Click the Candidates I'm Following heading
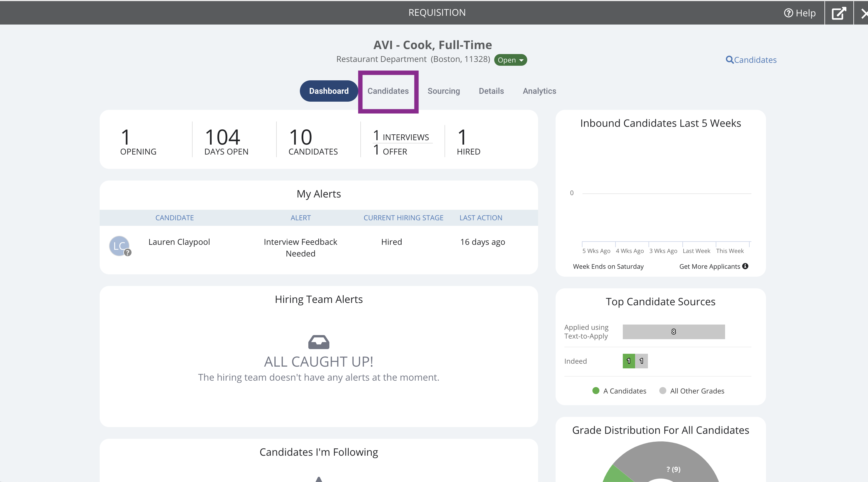Screen dimensions: 868x482 pyautogui.click(x=319, y=452)
